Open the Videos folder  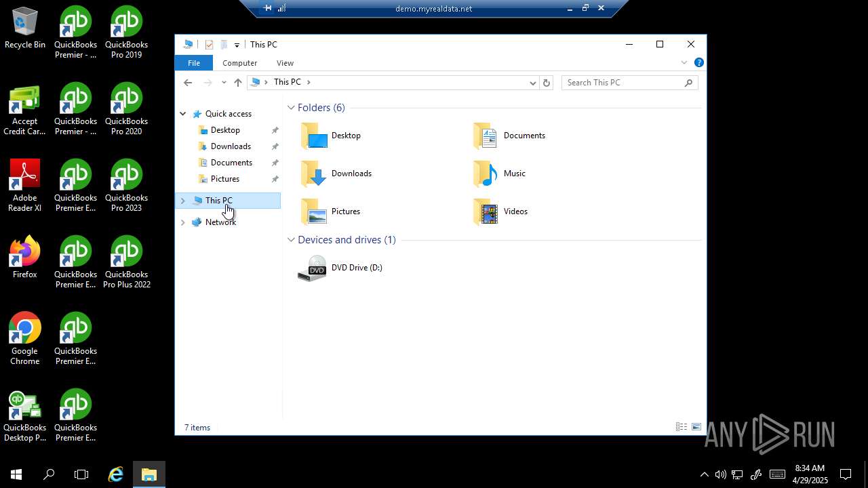pyautogui.click(x=500, y=211)
